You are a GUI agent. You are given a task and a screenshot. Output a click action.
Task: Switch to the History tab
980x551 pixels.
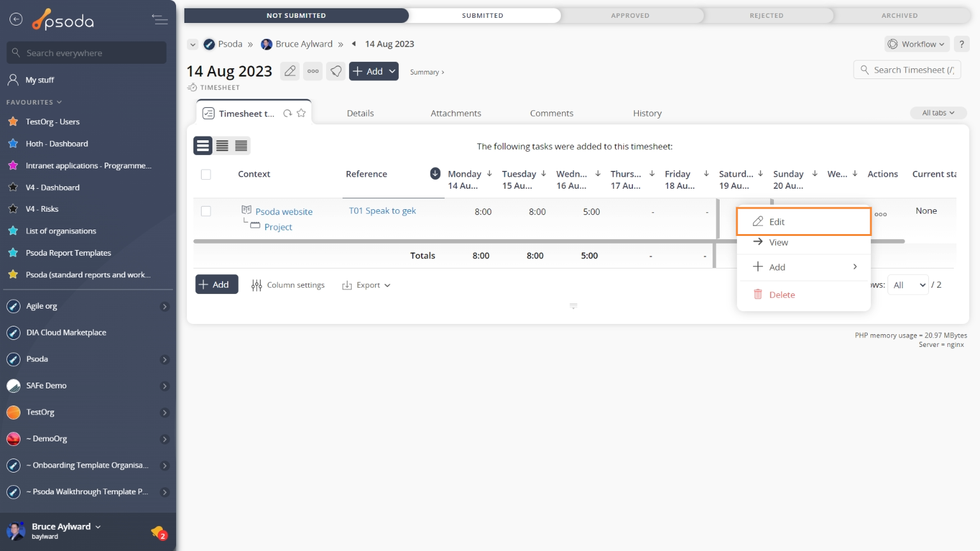click(x=647, y=113)
